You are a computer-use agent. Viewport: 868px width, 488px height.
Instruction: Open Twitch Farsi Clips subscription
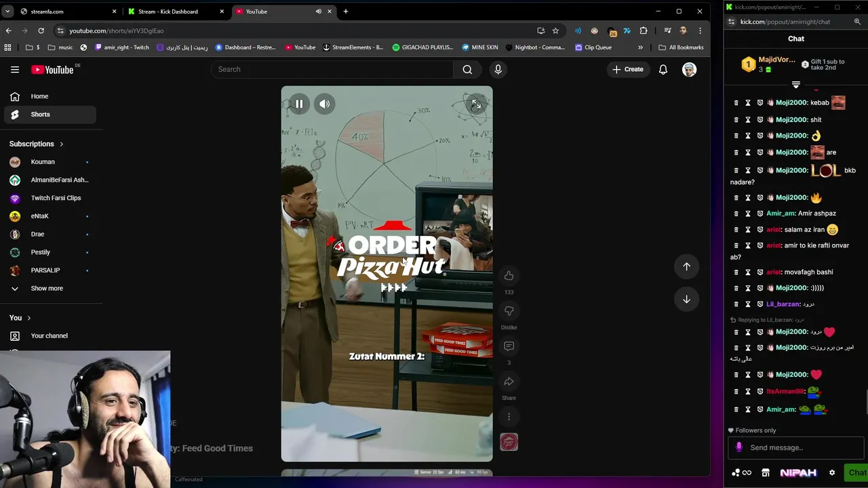click(x=50, y=198)
